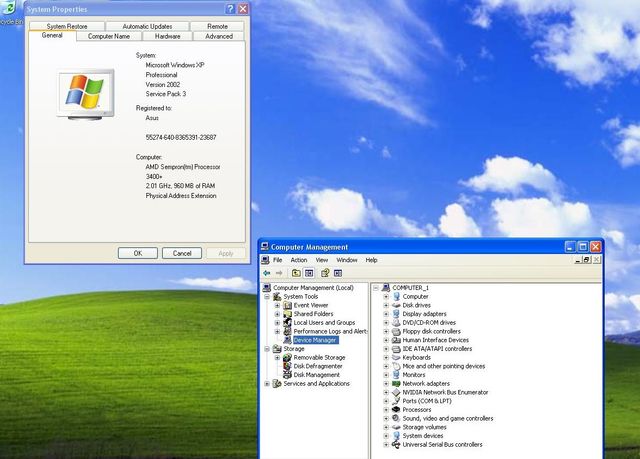This screenshot has width=640, height=459.
Task: Click the last toolbar icon in Computer Management
Action: coord(338,273)
